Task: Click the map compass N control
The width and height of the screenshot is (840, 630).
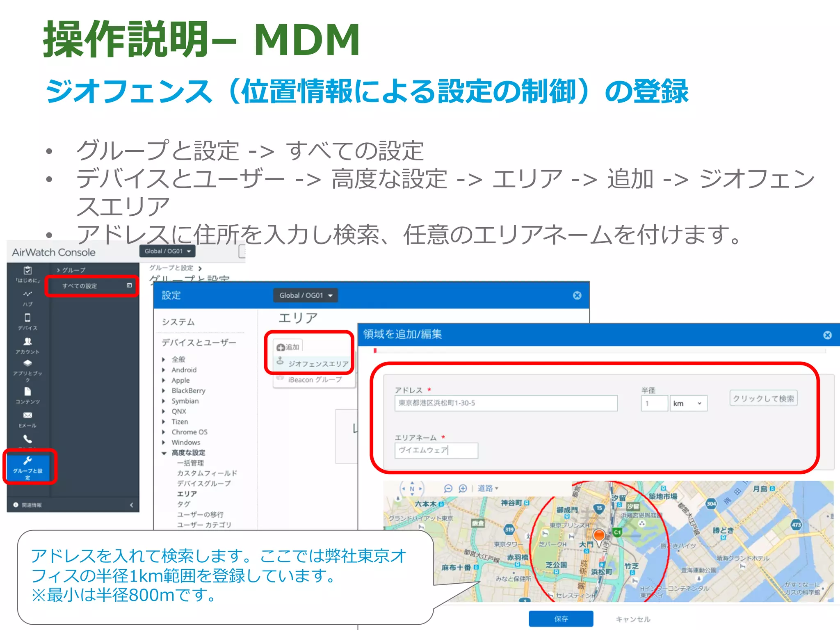Action: [412, 488]
